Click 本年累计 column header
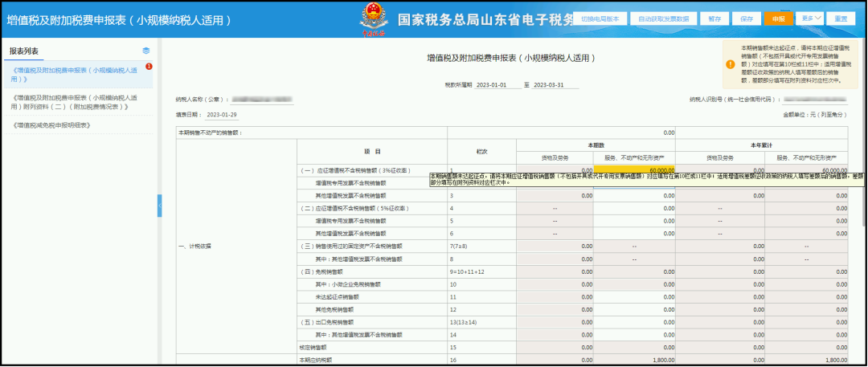 [x=762, y=145]
